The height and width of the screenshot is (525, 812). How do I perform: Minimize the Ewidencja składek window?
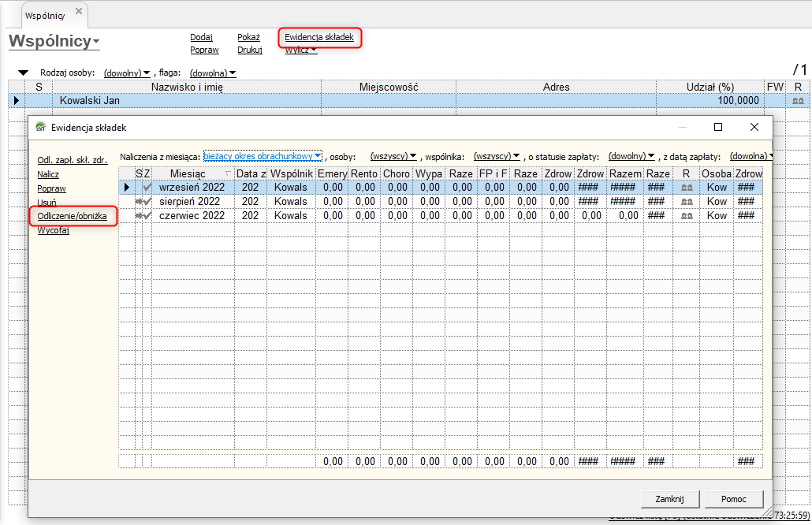coord(683,127)
